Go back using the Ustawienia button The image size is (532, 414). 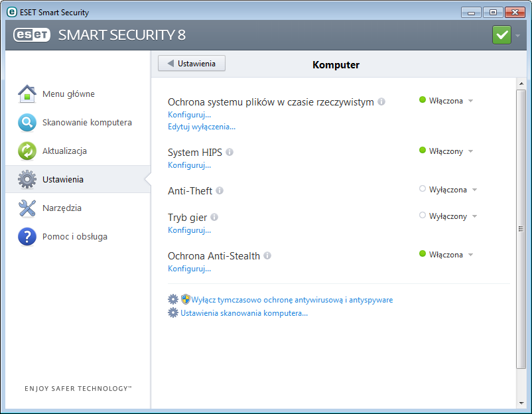pos(192,64)
